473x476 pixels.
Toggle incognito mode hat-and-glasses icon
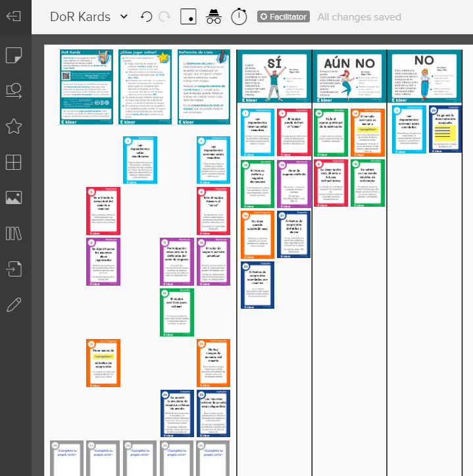point(214,16)
